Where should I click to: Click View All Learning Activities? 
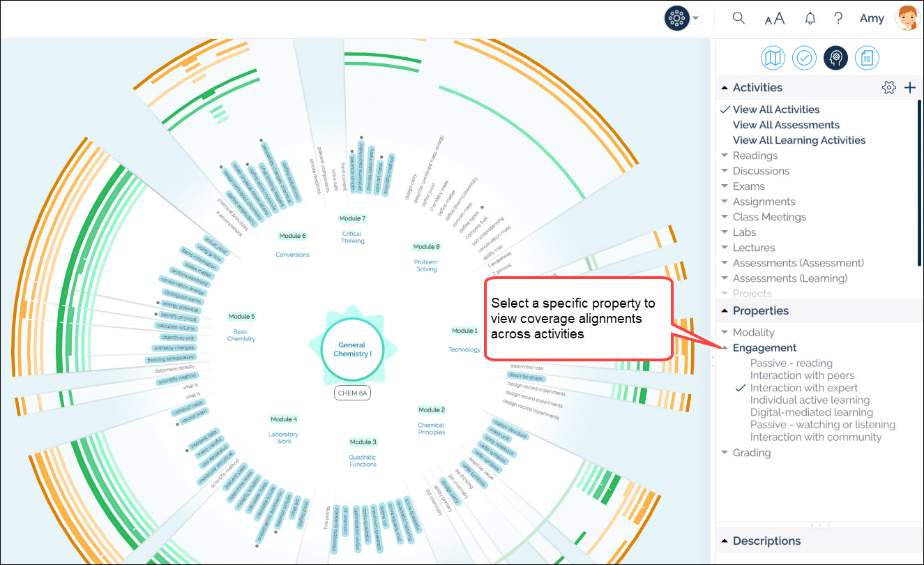click(x=798, y=140)
